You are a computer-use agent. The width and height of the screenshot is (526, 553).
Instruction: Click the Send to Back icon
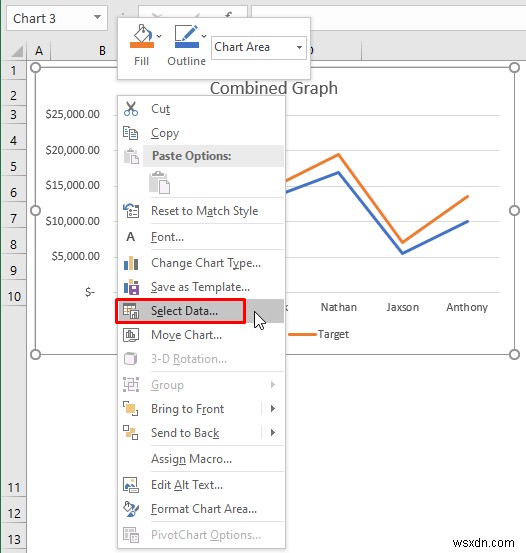[131, 433]
